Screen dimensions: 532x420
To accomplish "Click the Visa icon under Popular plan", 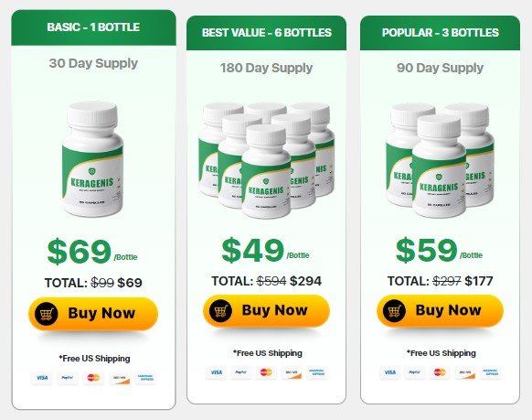I will [389, 372].
